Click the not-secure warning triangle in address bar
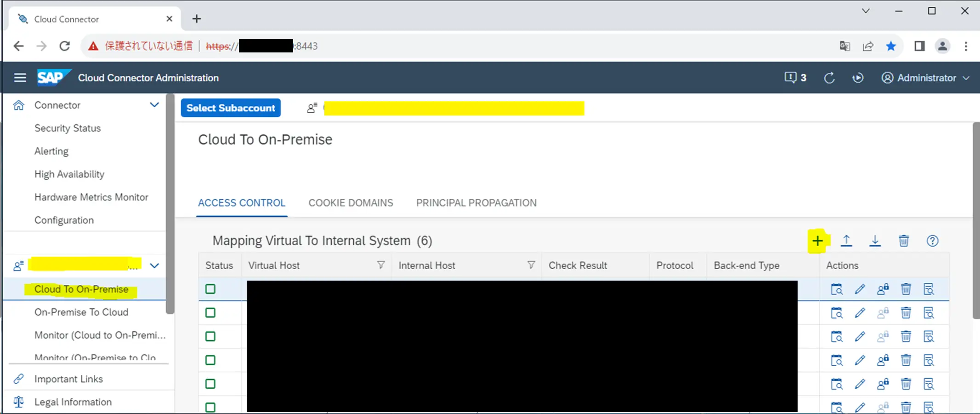This screenshot has width=980, height=414. pyautogui.click(x=93, y=46)
